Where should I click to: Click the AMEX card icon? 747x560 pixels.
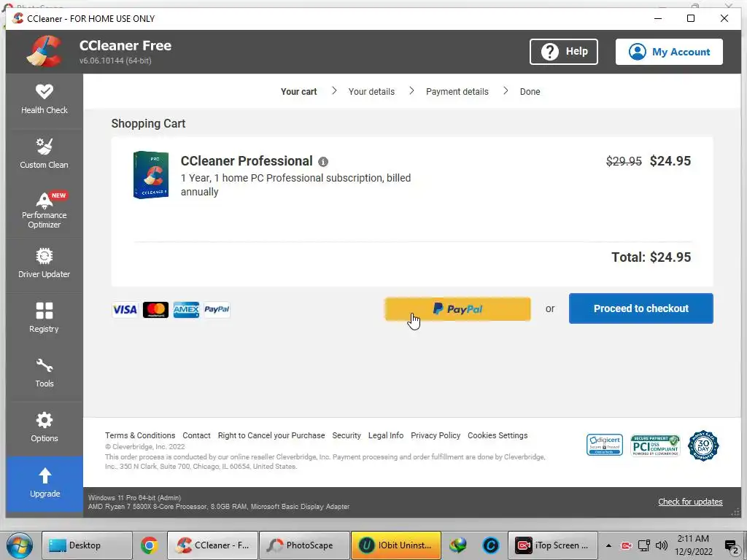coord(186,310)
